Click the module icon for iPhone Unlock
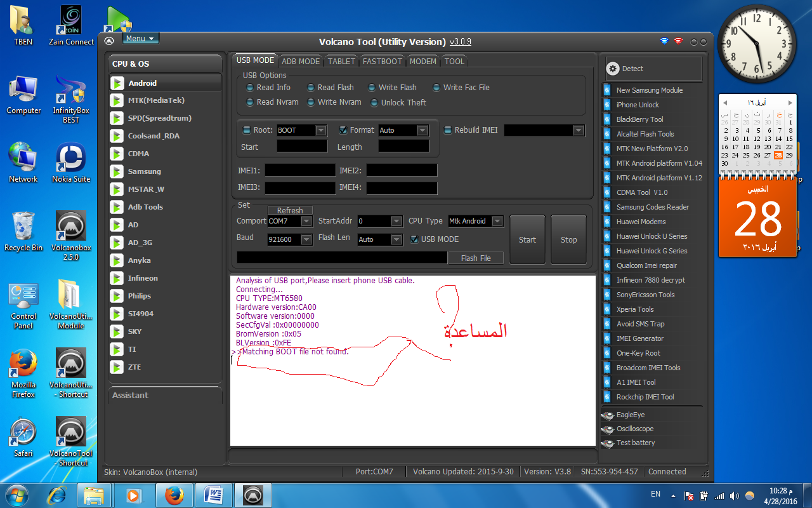This screenshot has height=508, width=812. coord(607,105)
